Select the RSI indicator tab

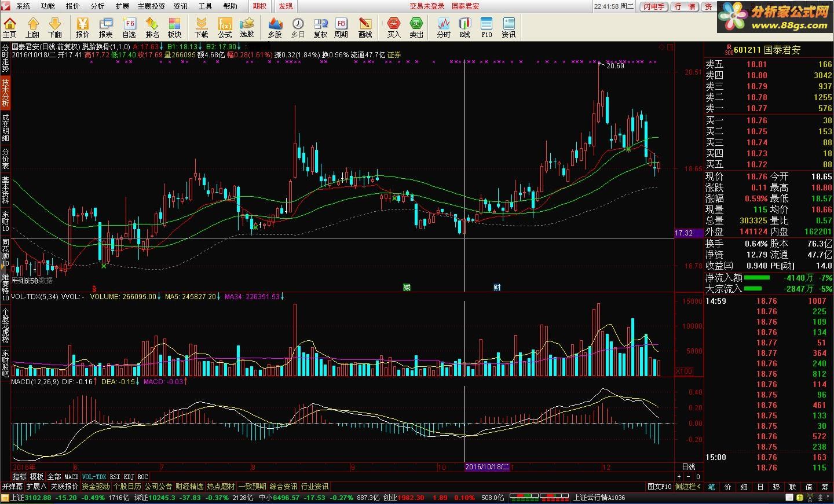115,477
